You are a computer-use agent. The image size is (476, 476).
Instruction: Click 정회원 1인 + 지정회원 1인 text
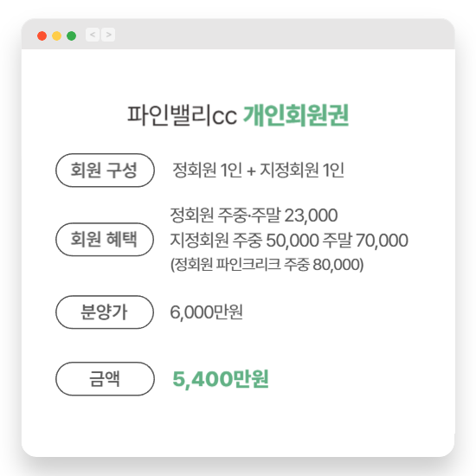pyautogui.click(x=259, y=170)
